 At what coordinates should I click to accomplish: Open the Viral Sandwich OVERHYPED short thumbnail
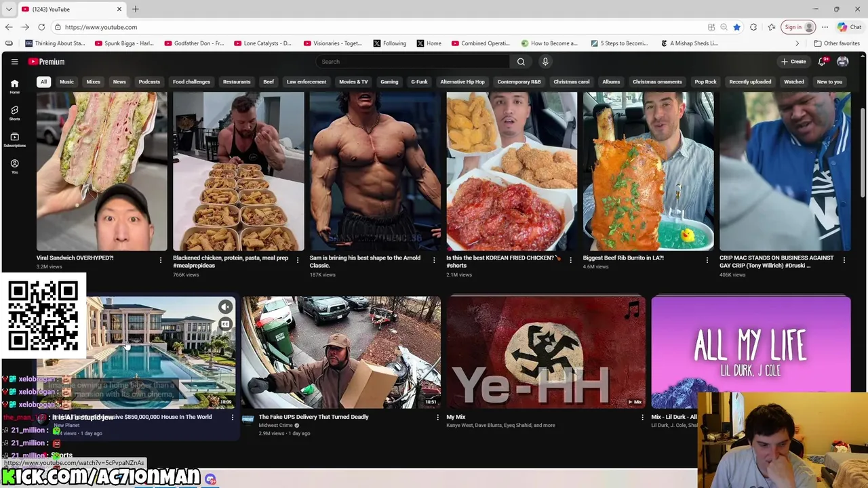point(102,171)
